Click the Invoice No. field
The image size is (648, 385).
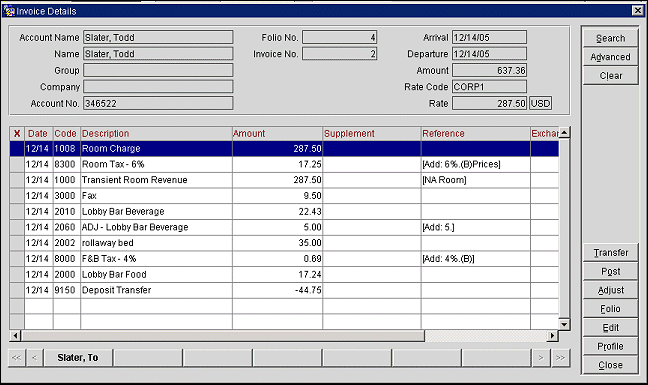[x=339, y=54]
